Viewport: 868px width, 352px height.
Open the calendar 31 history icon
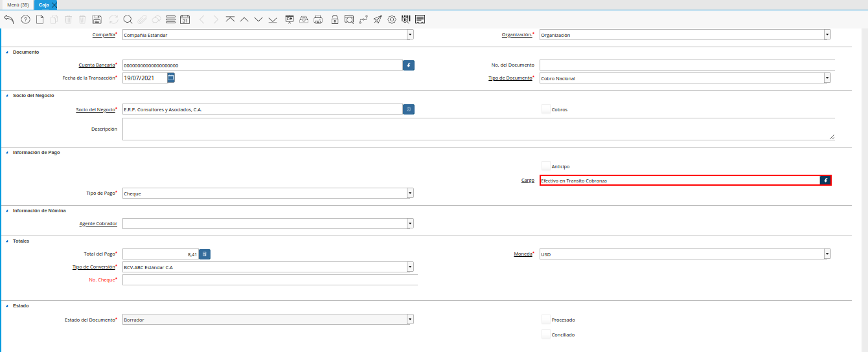pos(185,19)
